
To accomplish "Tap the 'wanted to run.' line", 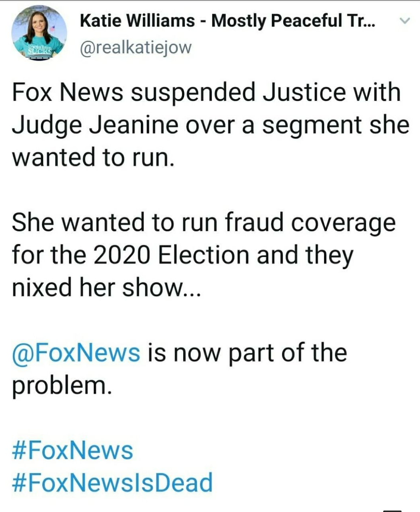I will coord(94,157).
